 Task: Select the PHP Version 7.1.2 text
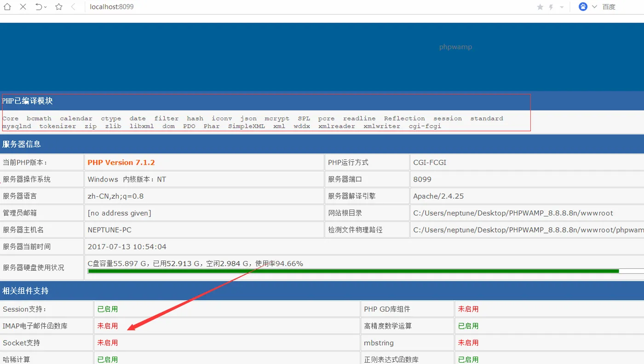[x=121, y=163]
